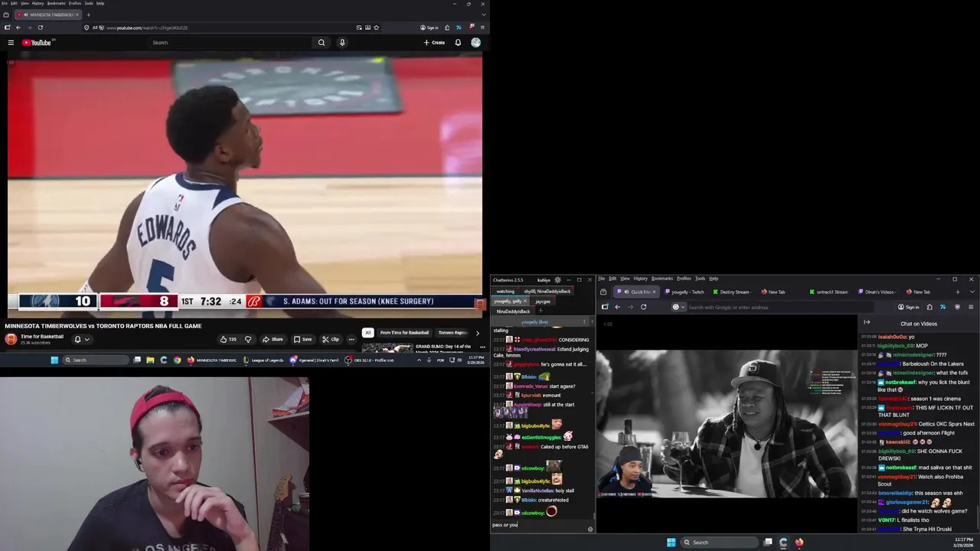The height and width of the screenshot is (551, 980).
Task: Open the YouTube account avatar menu
Action: click(475, 43)
